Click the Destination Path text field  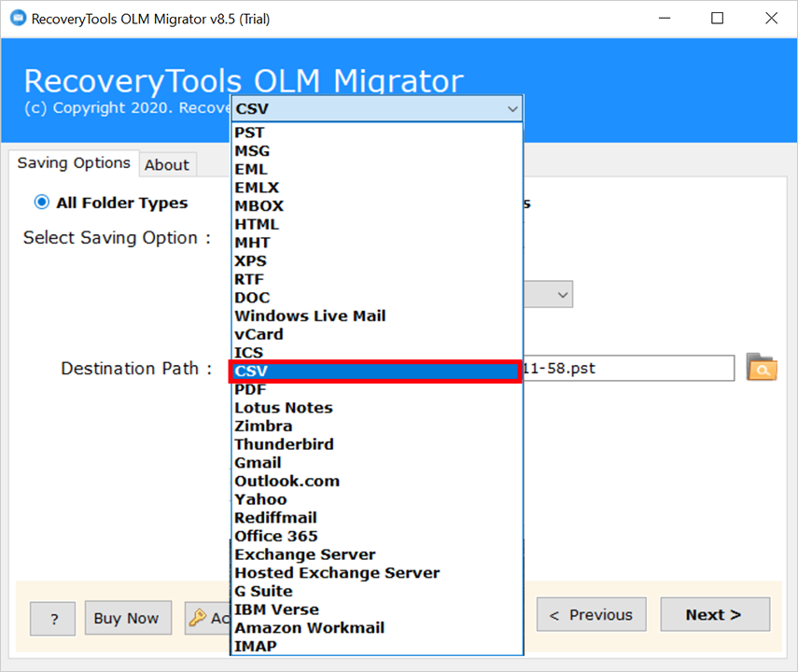click(x=629, y=368)
